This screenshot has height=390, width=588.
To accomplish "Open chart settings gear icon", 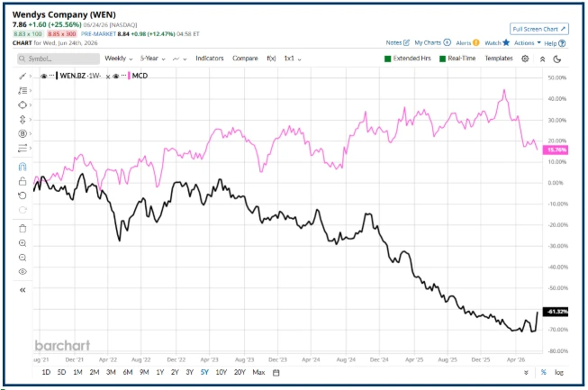I will pos(525,59).
